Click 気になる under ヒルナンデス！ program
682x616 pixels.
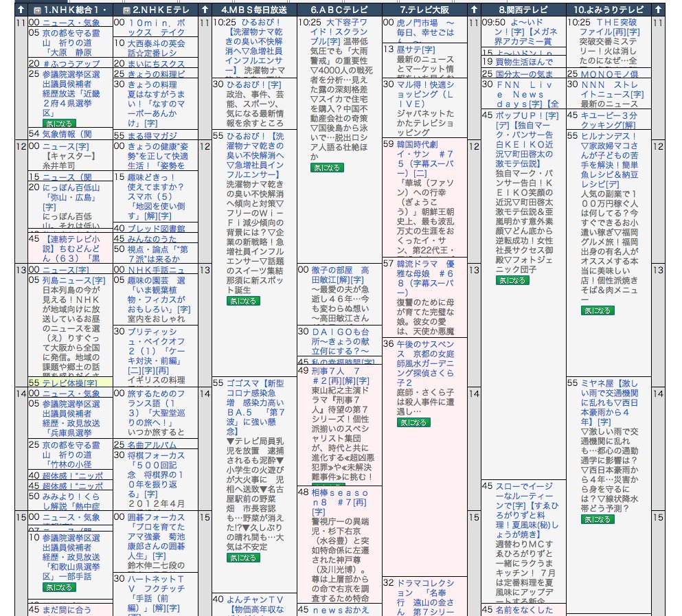[598, 310]
